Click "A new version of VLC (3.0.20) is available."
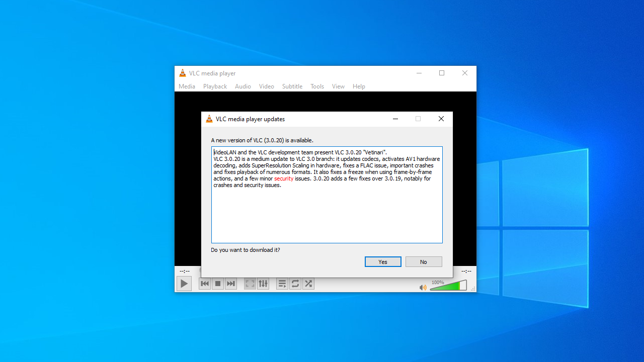644x362 pixels. coord(262,140)
